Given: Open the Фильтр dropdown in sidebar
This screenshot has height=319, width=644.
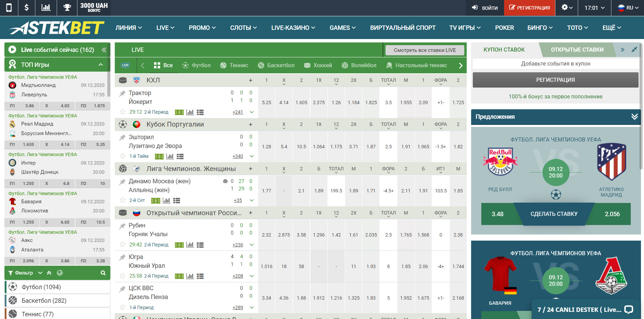Looking at the screenshot, I should 25,273.
